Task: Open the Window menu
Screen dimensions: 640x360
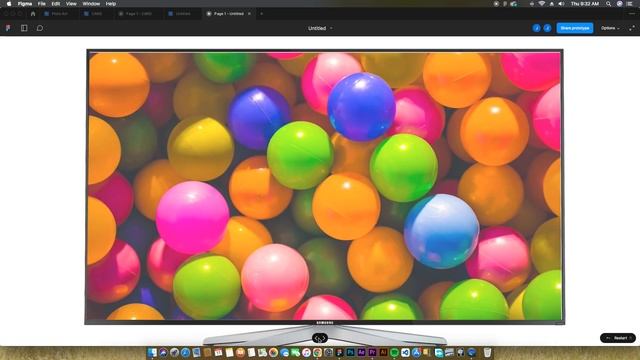Action: coord(91,4)
